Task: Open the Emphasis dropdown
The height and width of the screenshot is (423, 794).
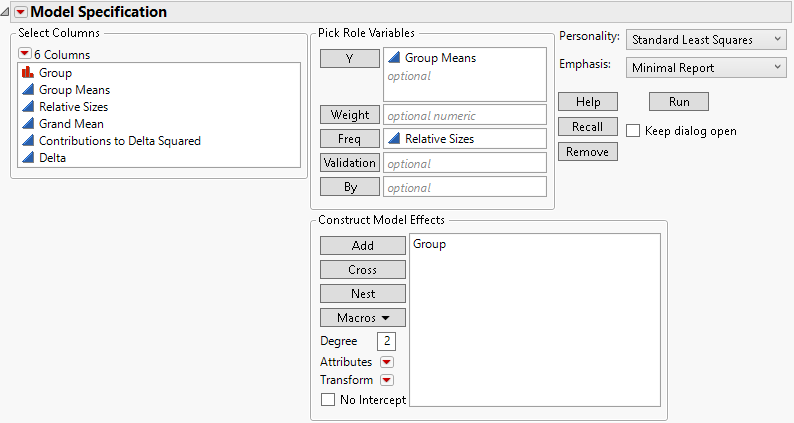Action: pyautogui.click(x=706, y=68)
